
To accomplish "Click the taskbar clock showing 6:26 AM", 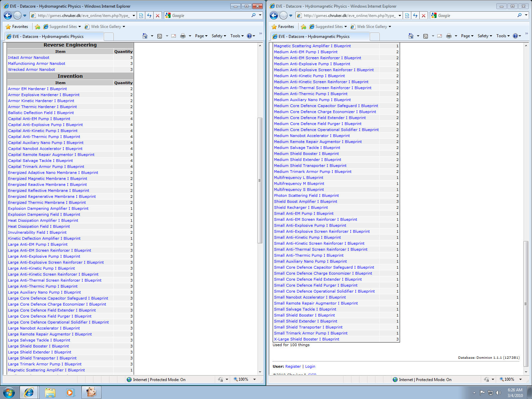I will click(x=515, y=393).
